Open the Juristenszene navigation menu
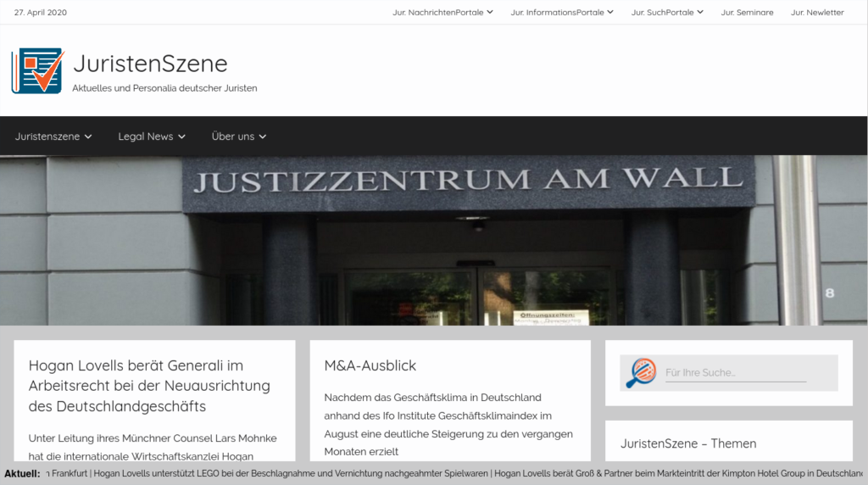868x485 pixels. click(53, 137)
